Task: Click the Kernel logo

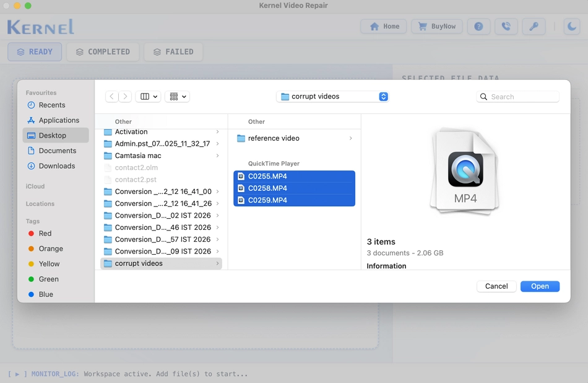Action: (x=40, y=27)
